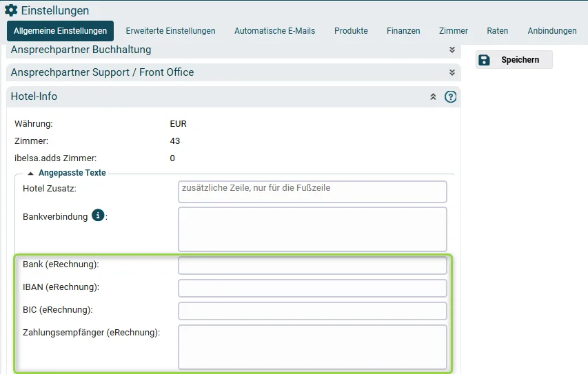Expand Ansprechpartner Buchhaltung section
The width and height of the screenshot is (588, 374).
click(452, 50)
